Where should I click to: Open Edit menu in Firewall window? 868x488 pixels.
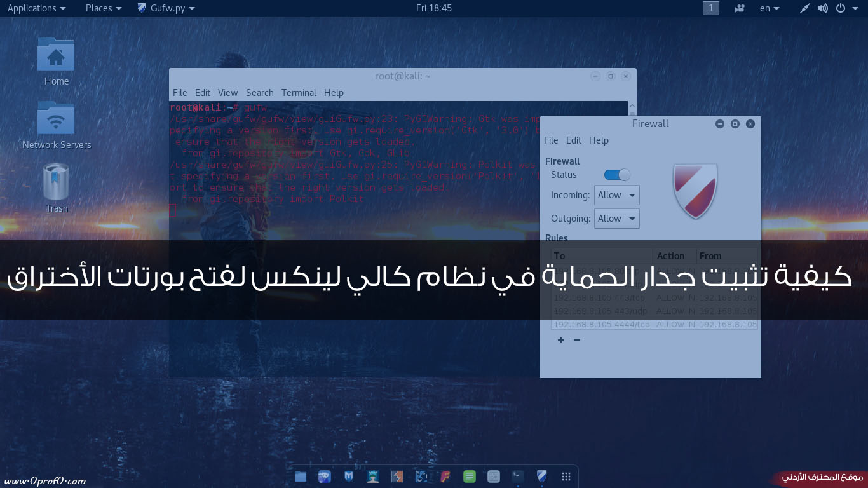point(574,140)
